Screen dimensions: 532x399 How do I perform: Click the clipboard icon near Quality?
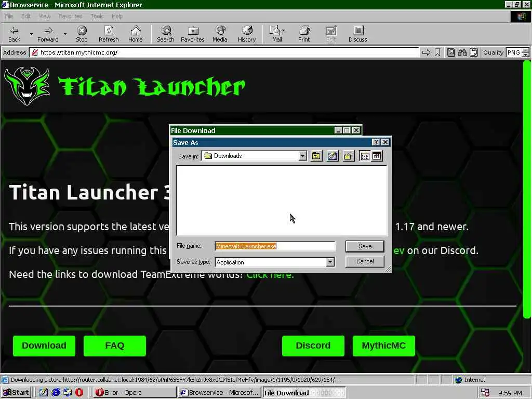coord(474,52)
